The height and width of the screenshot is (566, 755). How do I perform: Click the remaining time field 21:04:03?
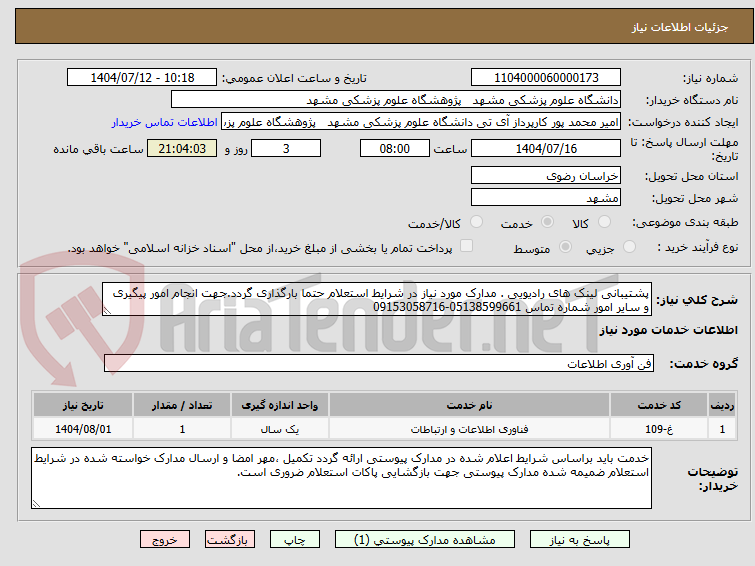click(182, 148)
